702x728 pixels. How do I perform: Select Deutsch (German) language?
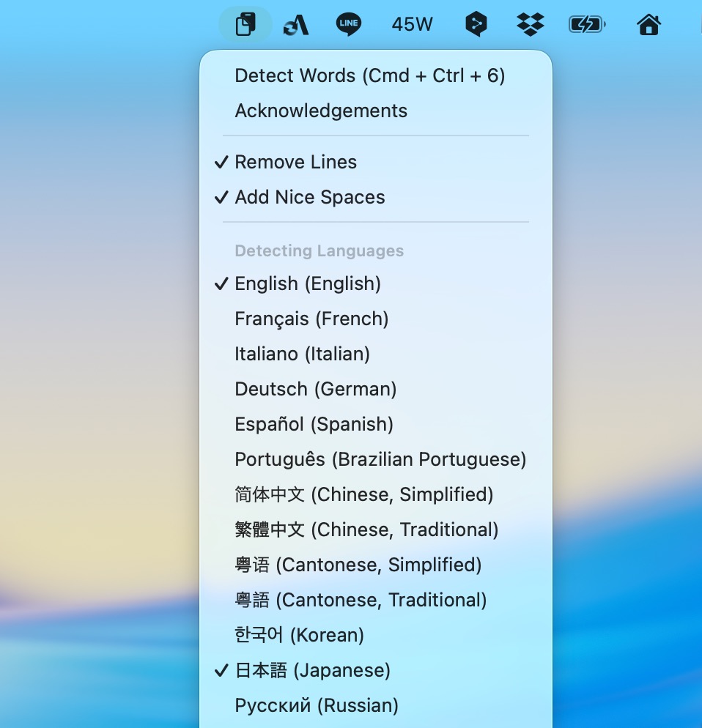[315, 389]
